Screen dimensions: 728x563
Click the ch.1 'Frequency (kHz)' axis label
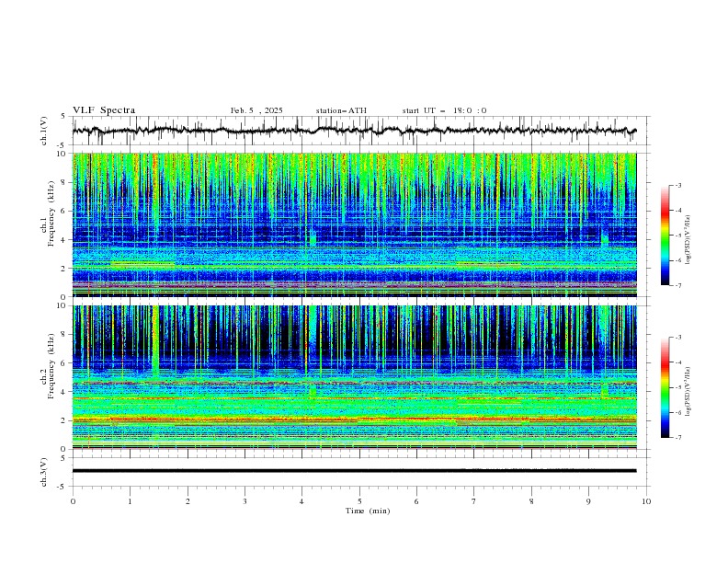coord(51,213)
